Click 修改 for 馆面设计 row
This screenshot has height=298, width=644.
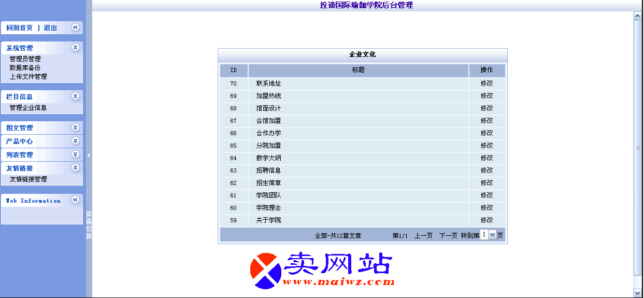[x=486, y=108]
